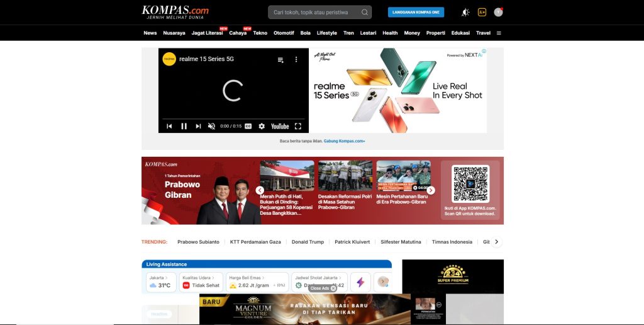The height and width of the screenshot is (325, 644).
Task: Click the Langganan Kompas One button
Action: [416, 13]
